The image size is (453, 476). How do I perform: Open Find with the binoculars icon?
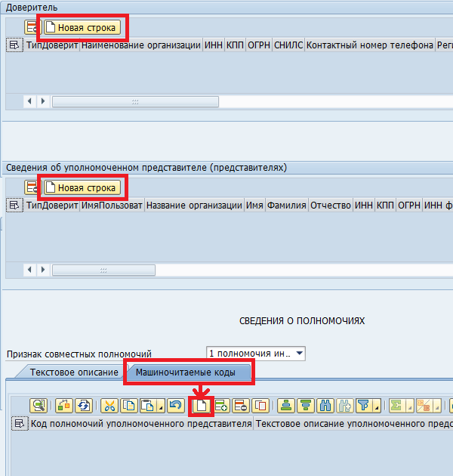[326, 406]
